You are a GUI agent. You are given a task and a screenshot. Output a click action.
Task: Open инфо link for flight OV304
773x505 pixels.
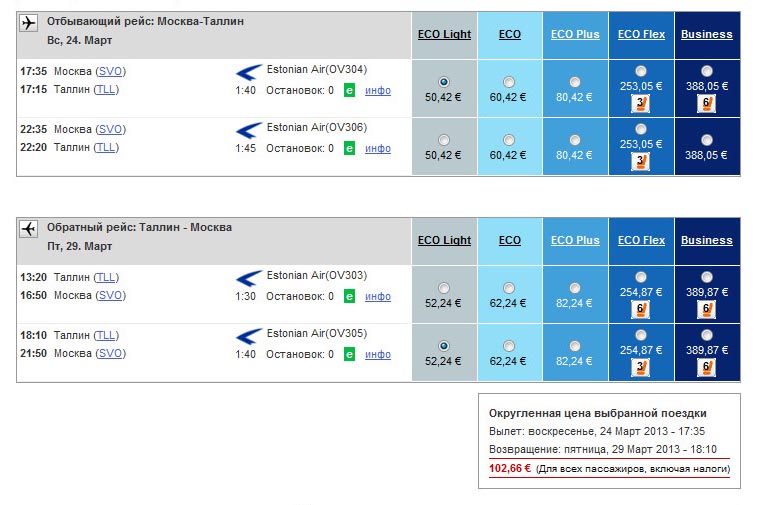pos(378,90)
